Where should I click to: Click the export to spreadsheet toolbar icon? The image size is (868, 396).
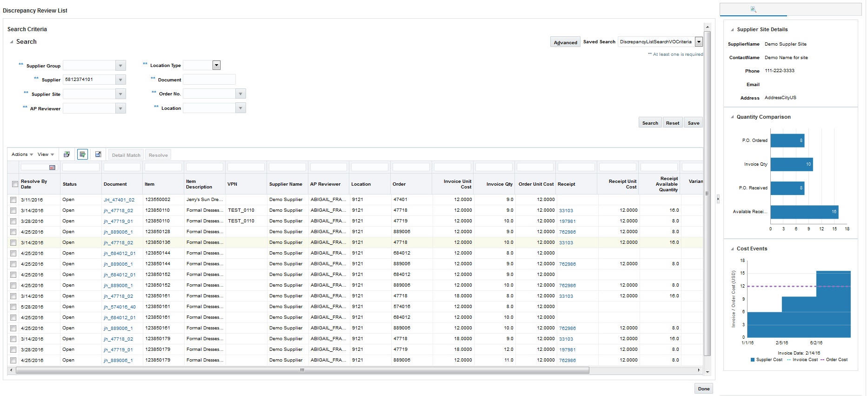(67, 154)
